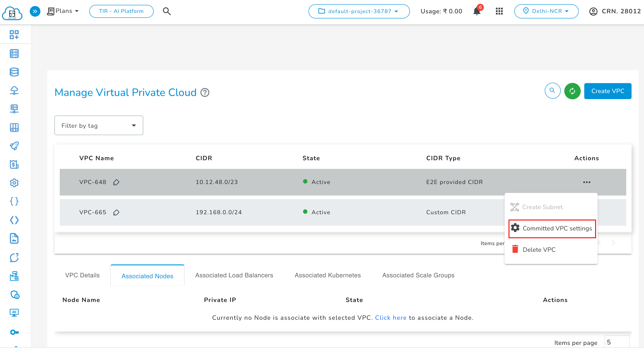Open the notifications bell icon

point(477,11)
